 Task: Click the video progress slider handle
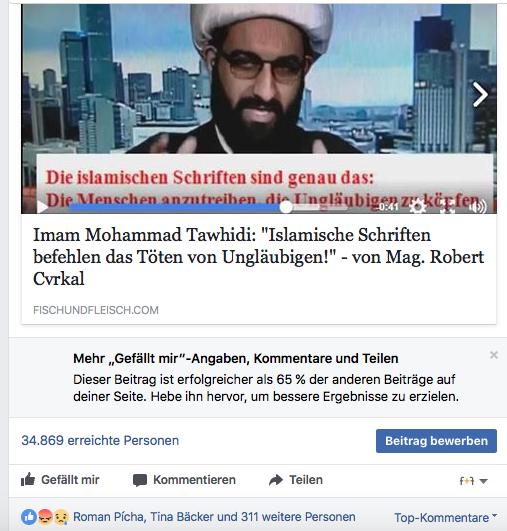tap(286, 207)
